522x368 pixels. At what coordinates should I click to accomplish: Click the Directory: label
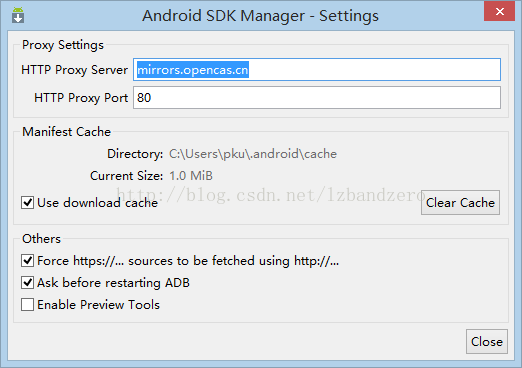(x=135, y=154)
